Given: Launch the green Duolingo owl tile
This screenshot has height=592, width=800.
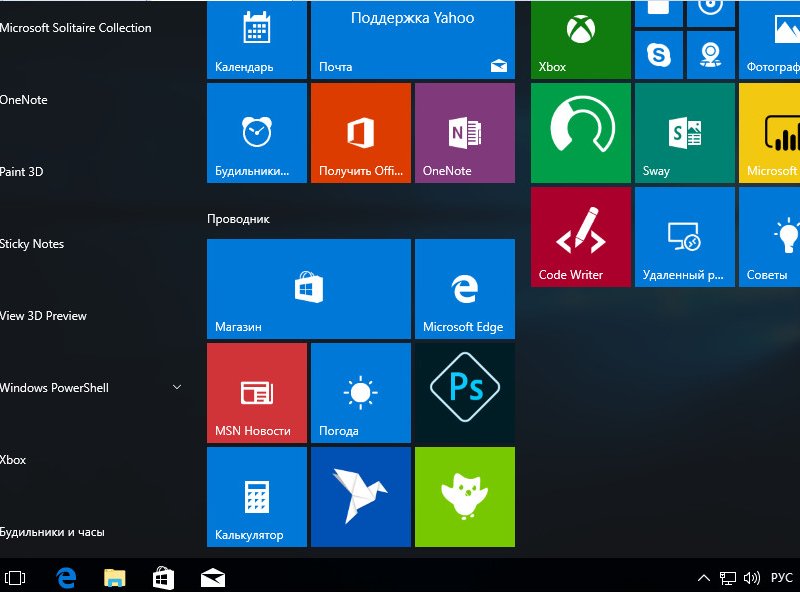Looking at the screenshot, I should click(x=465, y=497).
